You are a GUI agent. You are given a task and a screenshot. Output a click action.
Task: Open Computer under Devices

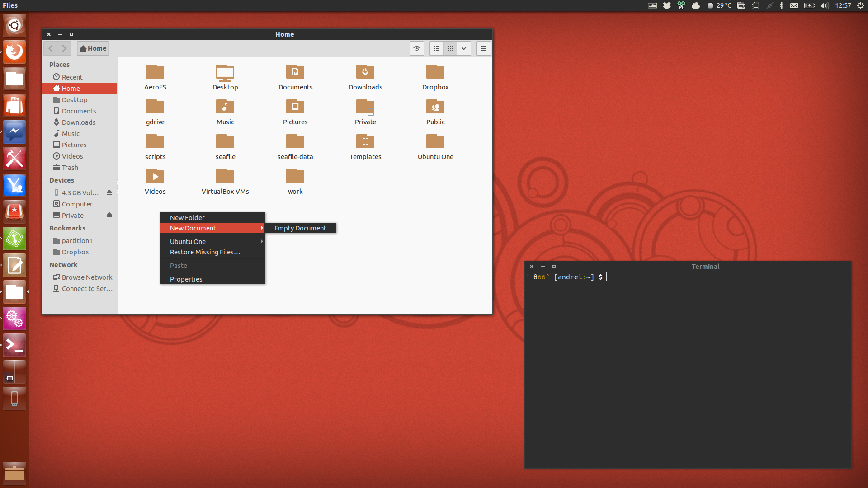click(80, 204)
